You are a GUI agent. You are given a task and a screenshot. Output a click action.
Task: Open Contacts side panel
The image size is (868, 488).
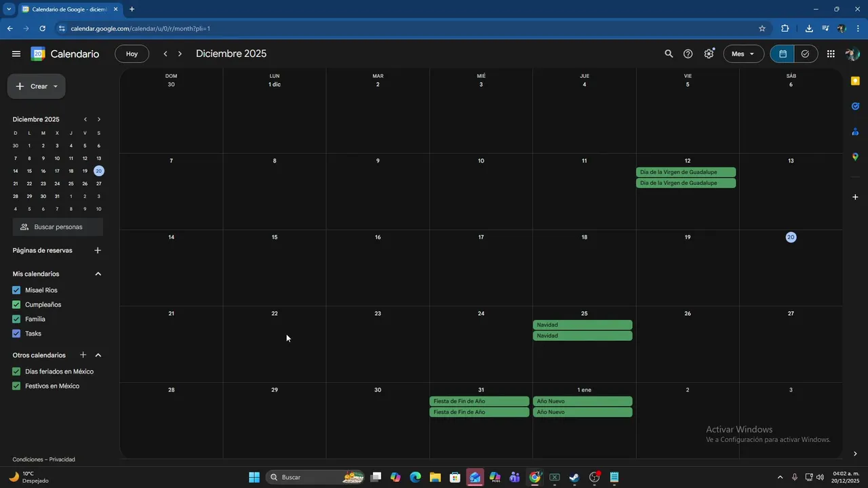coord(855,131)
